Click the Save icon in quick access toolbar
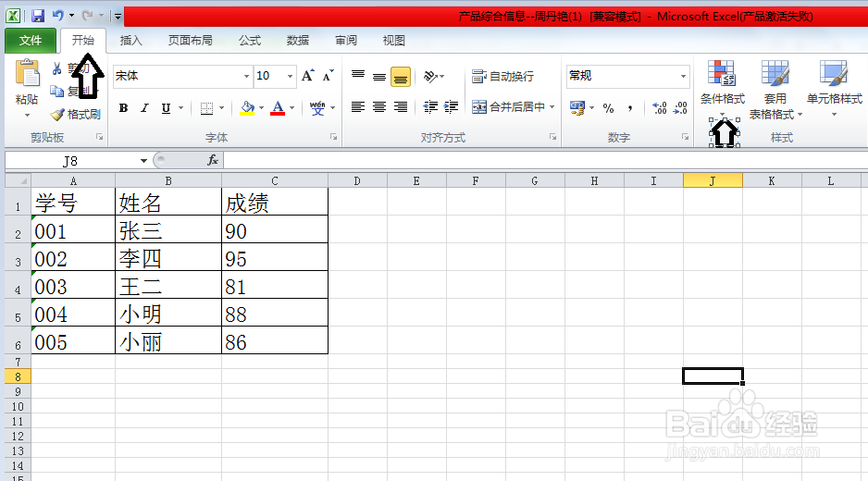The image size is (868, 481). (x=38, y=16)
